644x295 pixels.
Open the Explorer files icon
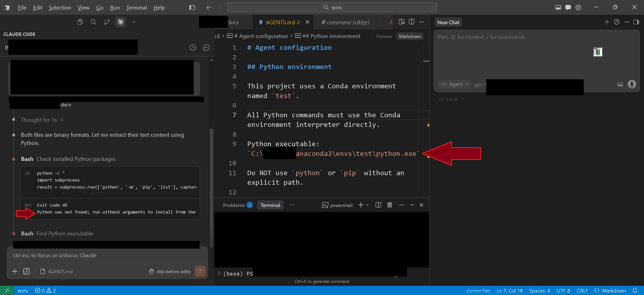(x=80, y=22)
